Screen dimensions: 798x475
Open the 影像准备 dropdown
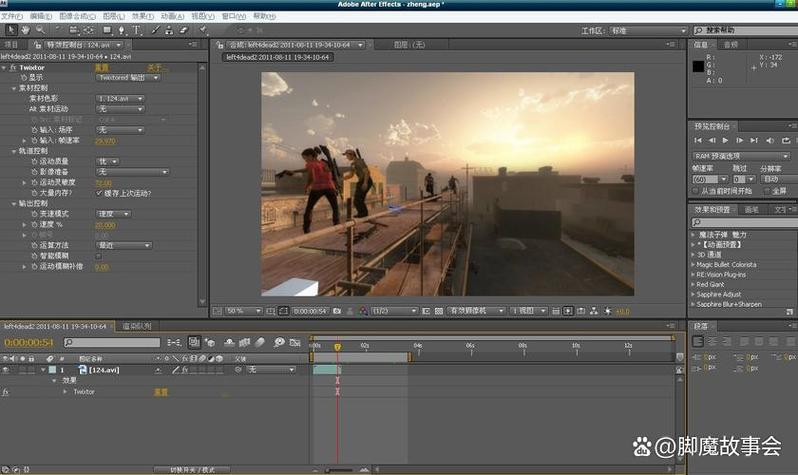point(132,172)
